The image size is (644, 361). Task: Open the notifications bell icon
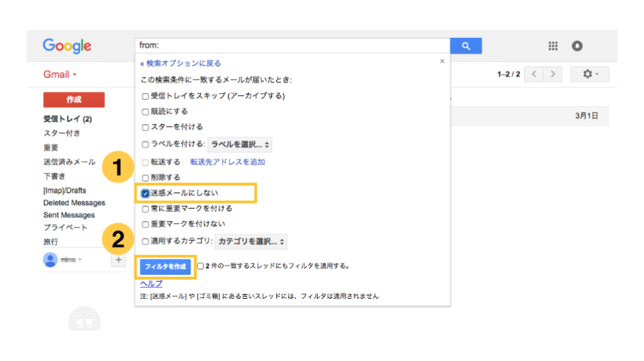[x=577, y=46]
